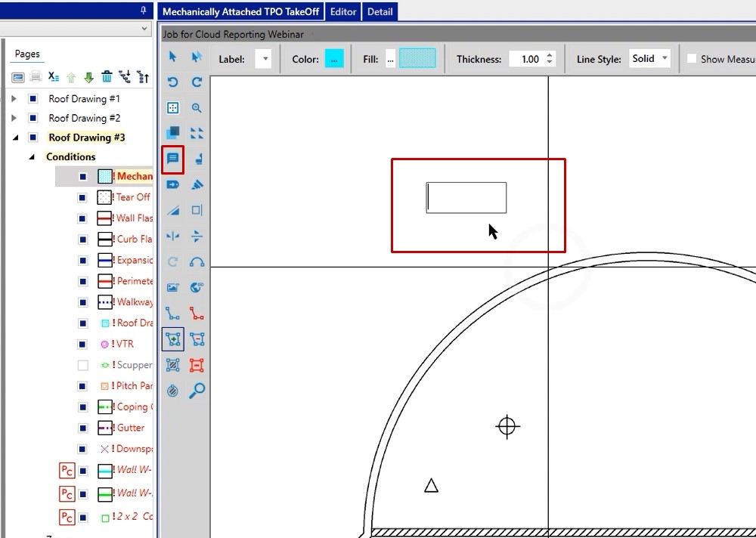Expand the Roof Drawing #1 tree node
The image size is (756, 538).
click(14, 99)
